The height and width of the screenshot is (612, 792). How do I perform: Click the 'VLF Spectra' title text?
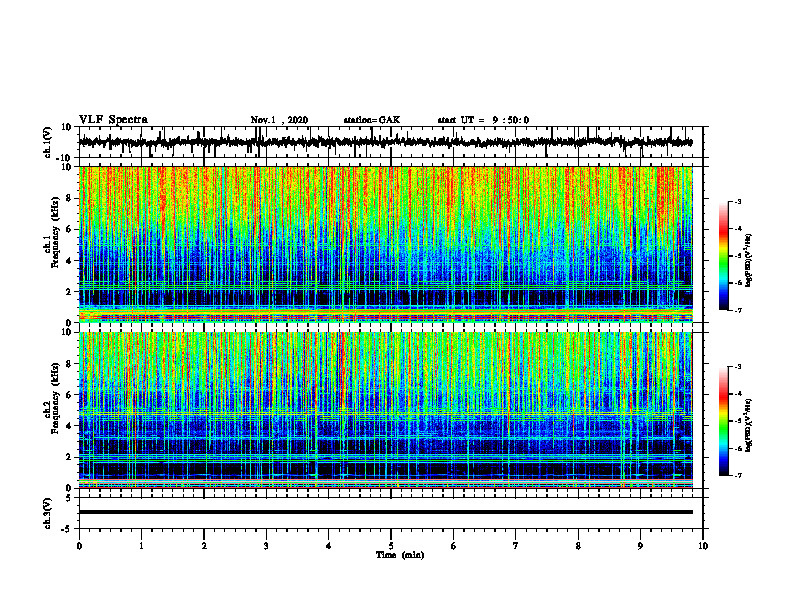pos(113,120)
